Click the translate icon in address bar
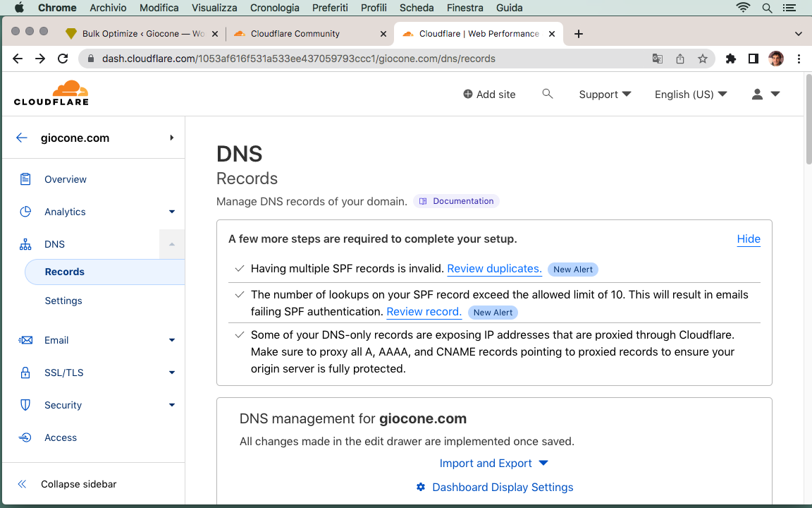The height and width of the screenshot is (508, 812). click(x=658, y=59)
